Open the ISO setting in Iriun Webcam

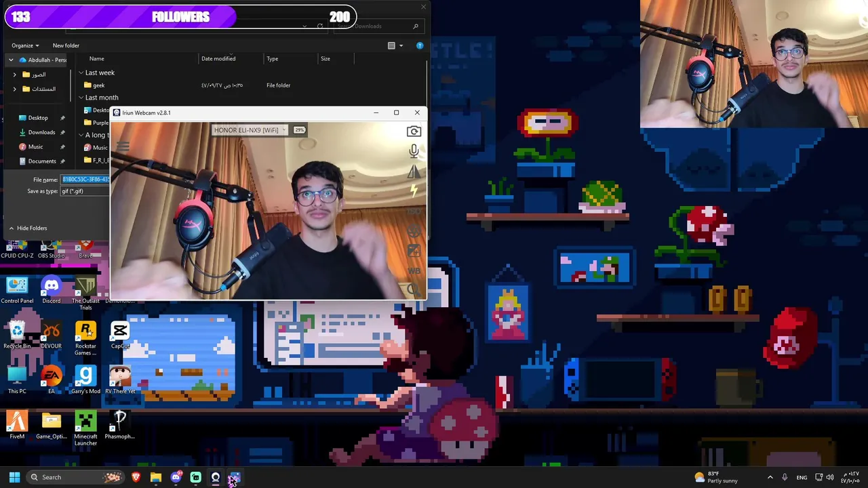tap(414, 211)
